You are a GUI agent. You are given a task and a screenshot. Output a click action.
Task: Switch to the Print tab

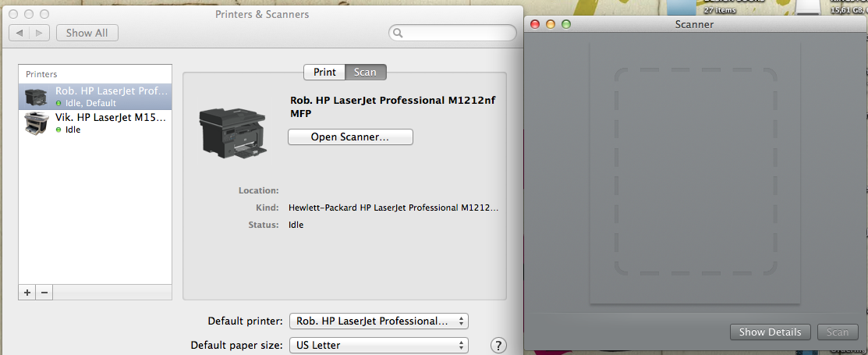coord(324,72)
